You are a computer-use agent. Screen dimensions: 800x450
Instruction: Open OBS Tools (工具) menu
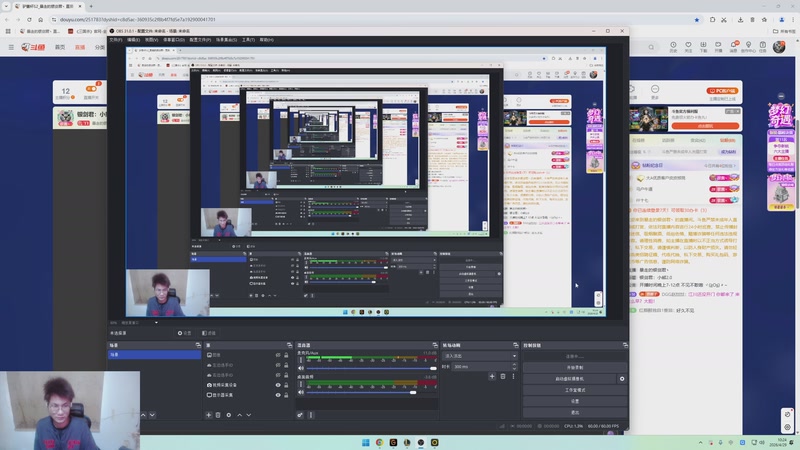(x=248, y=40)
